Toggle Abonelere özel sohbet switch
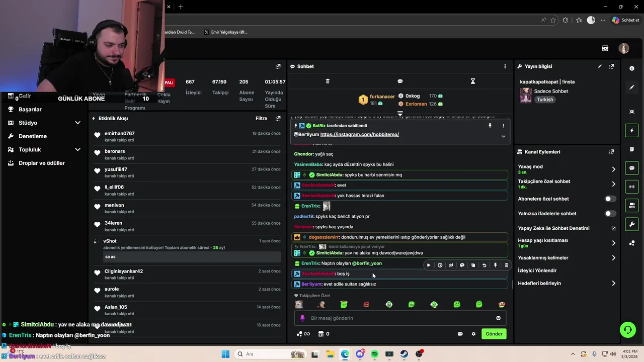Screen dimensions: 644x362 pyautogui.click(x=610, y=199)
